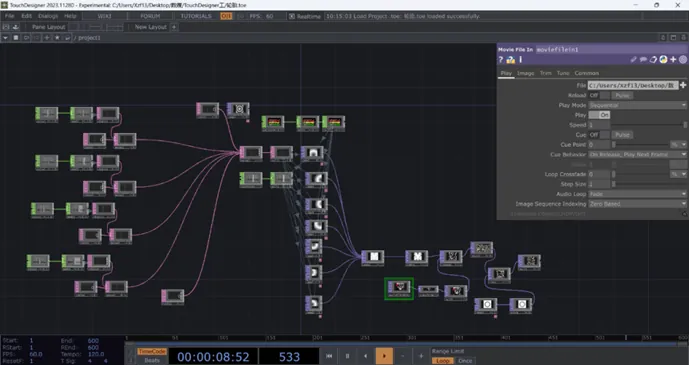This screenshot has width=689, height=365.
Task: Toggle the Realtime checkbox
Action: click(x=292, y=16)
